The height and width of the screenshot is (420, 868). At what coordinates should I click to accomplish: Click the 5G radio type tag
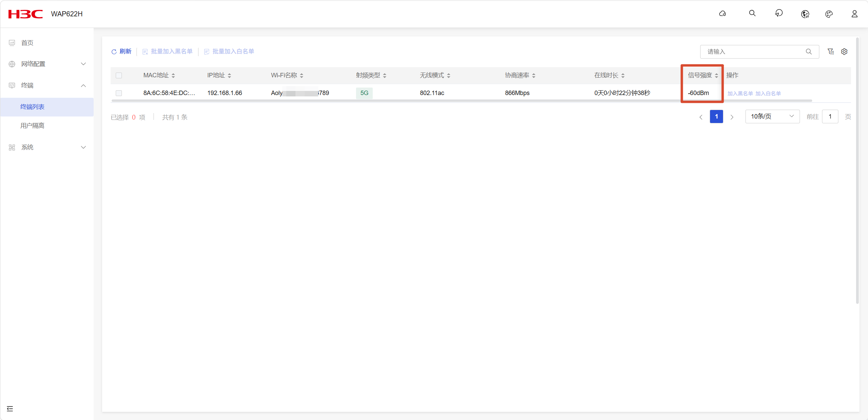click(364, 93)
